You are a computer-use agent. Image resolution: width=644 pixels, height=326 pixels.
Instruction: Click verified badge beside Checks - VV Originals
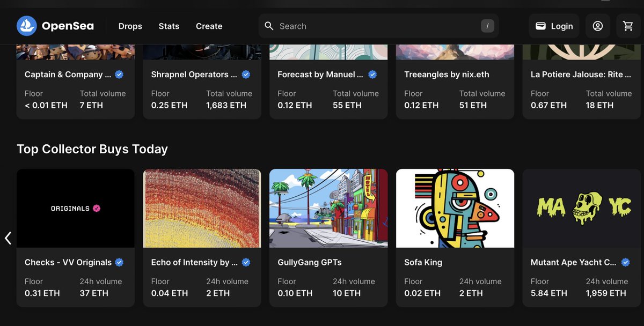point(119,262)
